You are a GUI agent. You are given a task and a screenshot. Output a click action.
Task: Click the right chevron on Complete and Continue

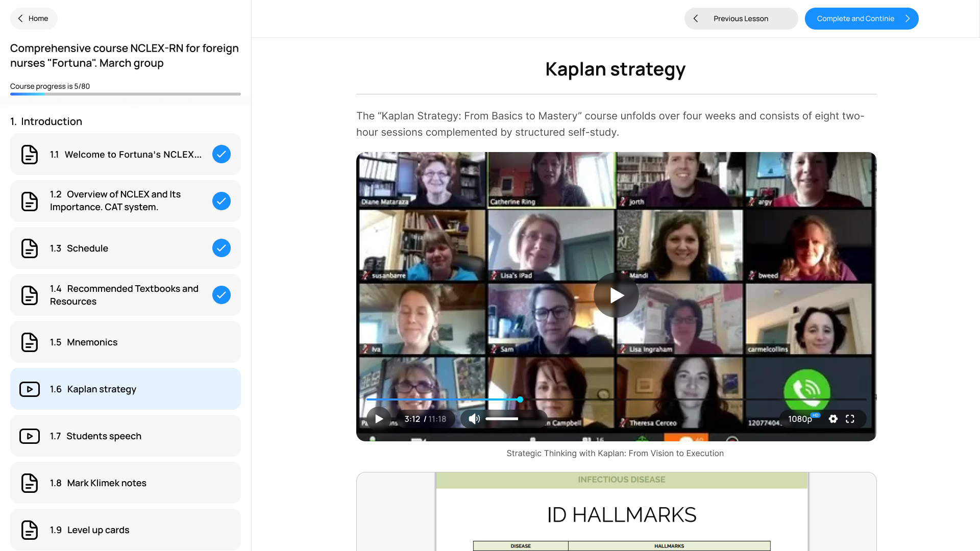pyautogui.click(x=908, y=18)
